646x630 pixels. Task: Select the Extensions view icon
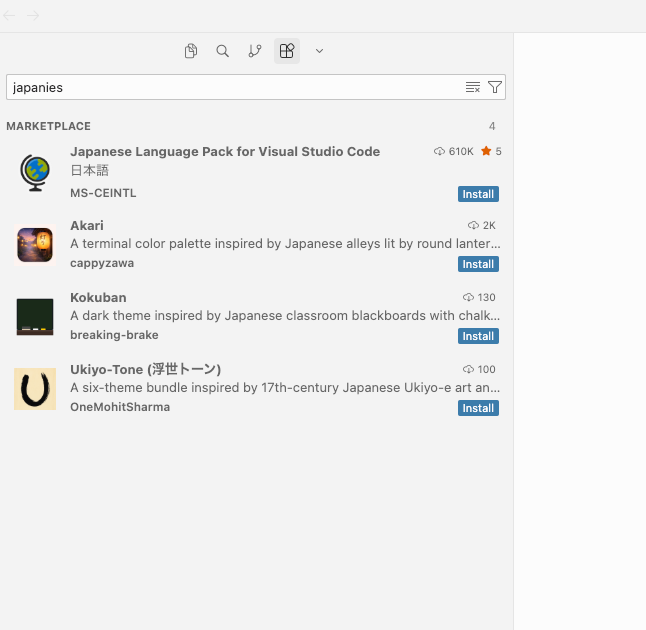pyautogui.click(x=287, y=51)
